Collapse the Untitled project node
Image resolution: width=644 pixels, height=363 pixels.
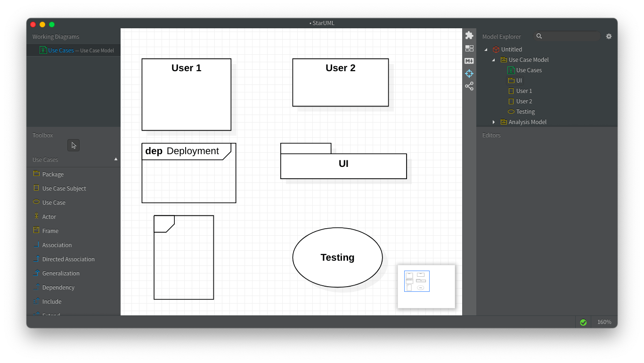click(486, 49)
